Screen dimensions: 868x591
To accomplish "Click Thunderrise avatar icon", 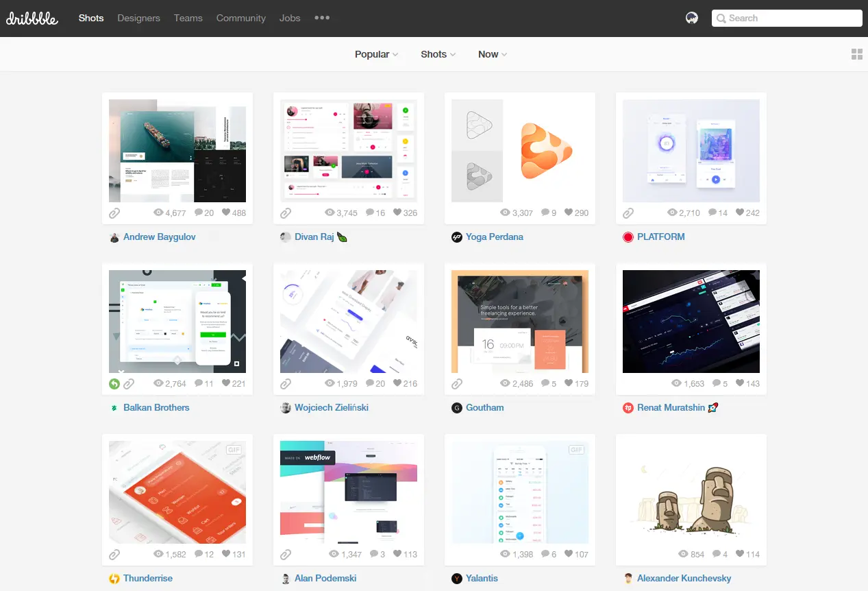I will [114, 579].
